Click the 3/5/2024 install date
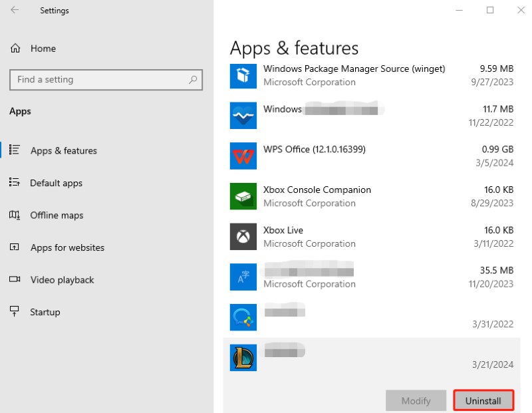The width and height of the screenshot is (532, 413). (x=494, y=163)
